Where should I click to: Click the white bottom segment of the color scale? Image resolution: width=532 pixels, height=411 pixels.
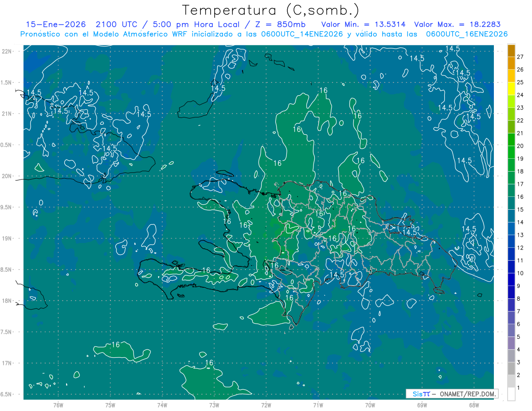(x=511, y=394)
